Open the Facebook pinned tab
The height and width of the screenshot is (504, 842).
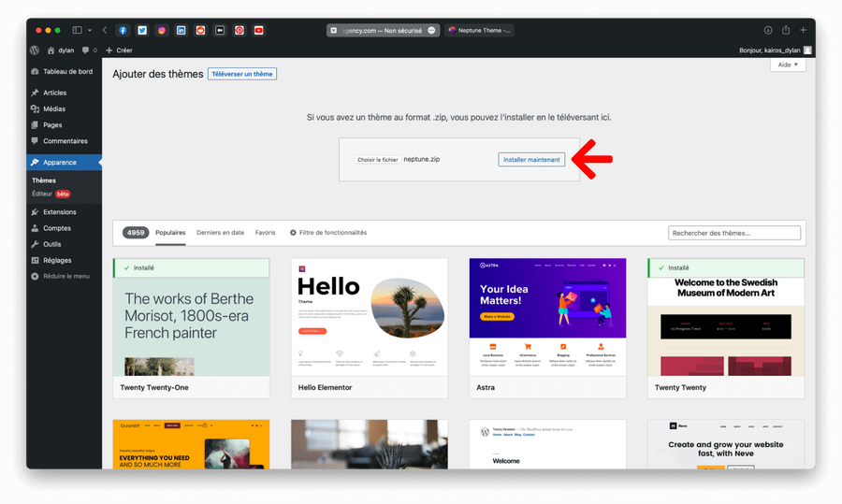(123, 31)
